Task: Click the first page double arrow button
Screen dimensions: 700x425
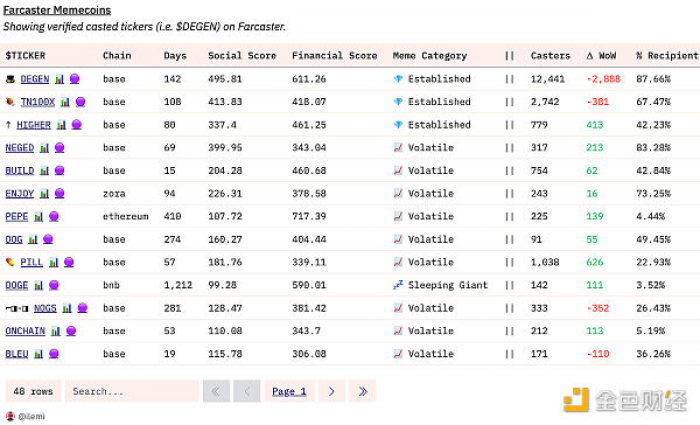Action: [216, 392]
